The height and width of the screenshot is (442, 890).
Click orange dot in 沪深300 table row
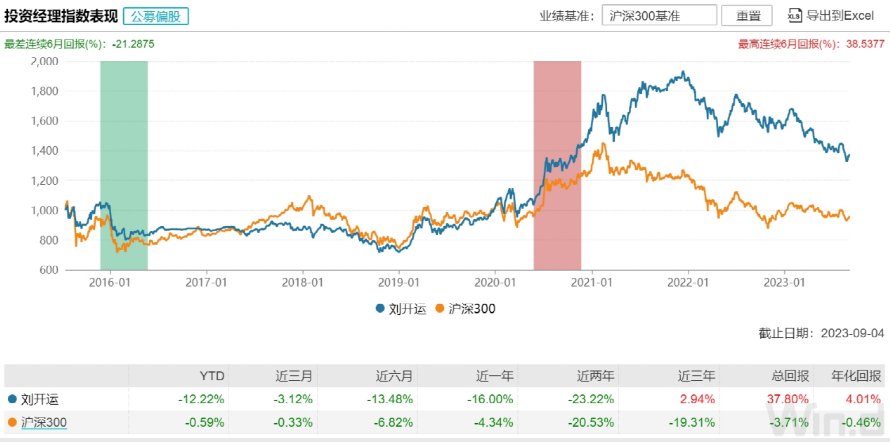(x=11, y=422)
